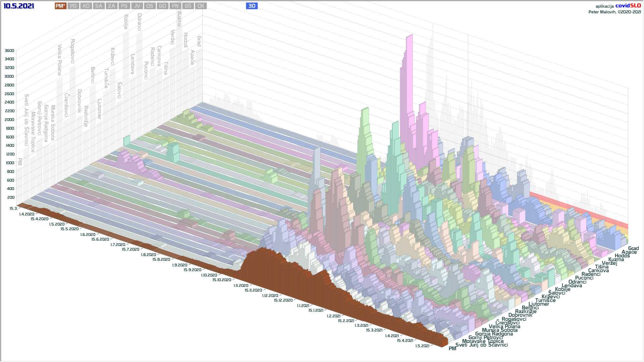Click the Lendava municipality axis label
Screen dimensions: 644x362
pyautogui.click(x=572, y=286)
